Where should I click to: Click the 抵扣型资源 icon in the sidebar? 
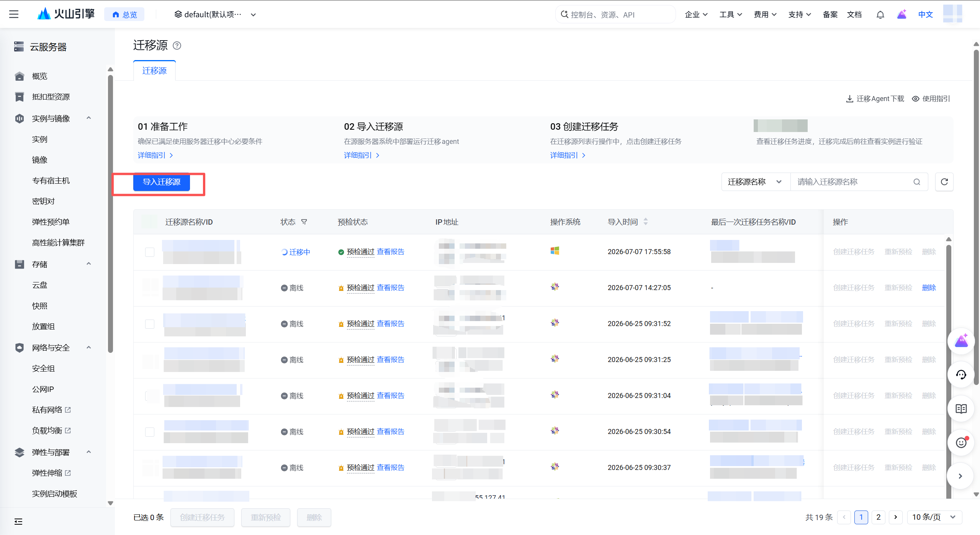click(19, 97)
